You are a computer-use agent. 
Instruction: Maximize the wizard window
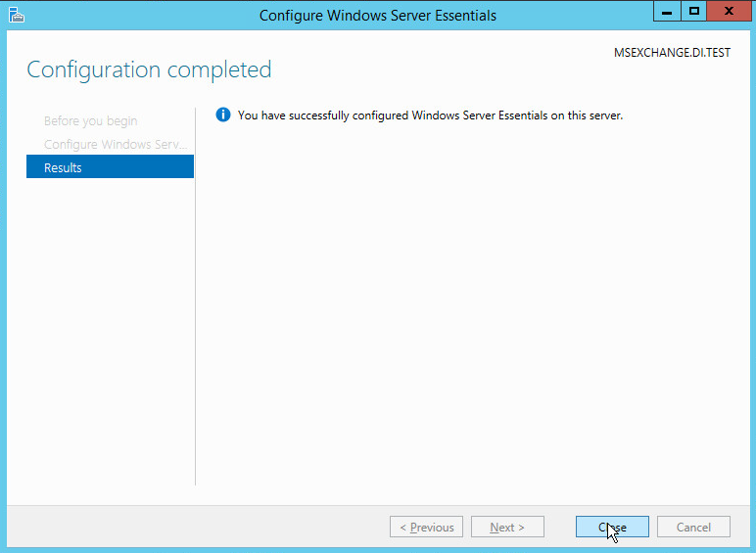694,12
